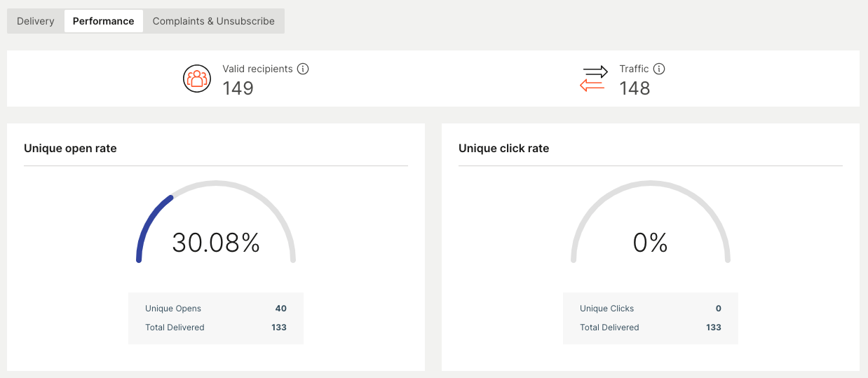Click the 0% click rate value

coord(650,243)
